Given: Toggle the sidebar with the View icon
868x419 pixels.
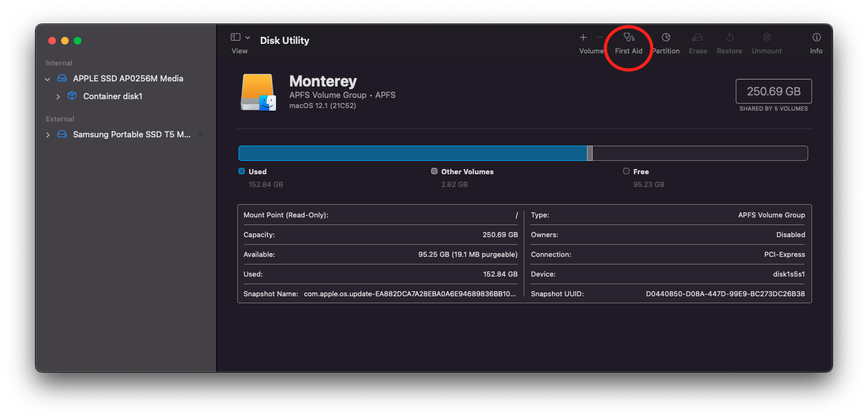Looking at the screenshot, I should pos(235,38).
